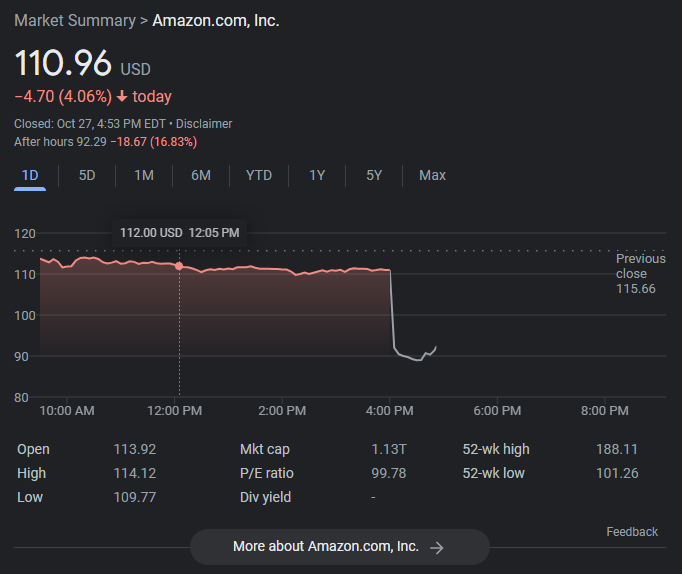
Task: Select the 1D time range tab
Action: click(x=30, y=176)
